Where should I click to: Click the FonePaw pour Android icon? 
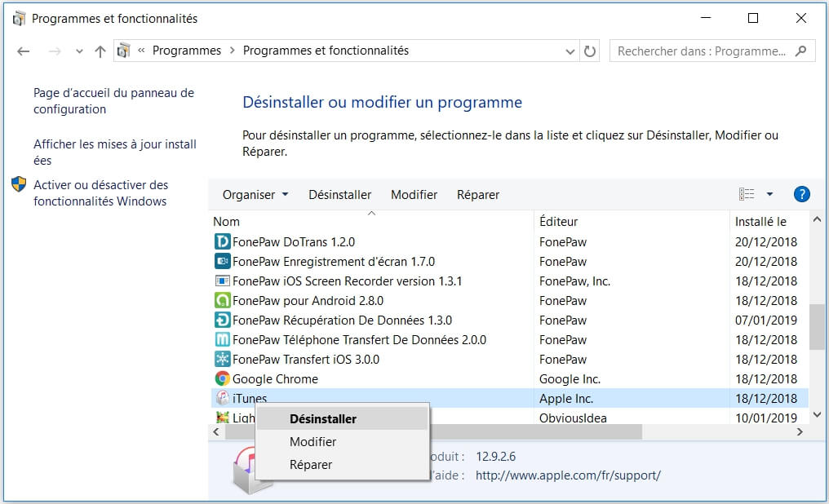(x=223, y=301)
